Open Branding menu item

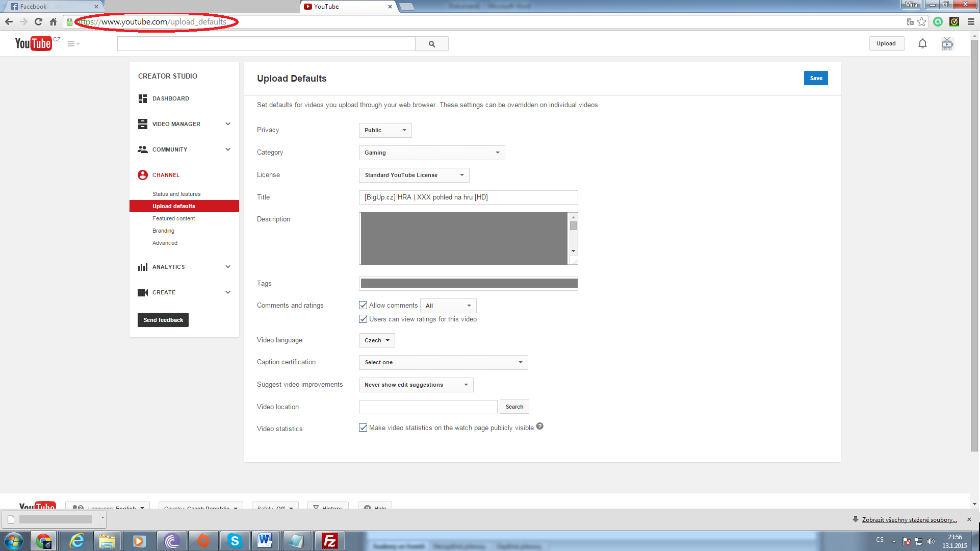163,231
